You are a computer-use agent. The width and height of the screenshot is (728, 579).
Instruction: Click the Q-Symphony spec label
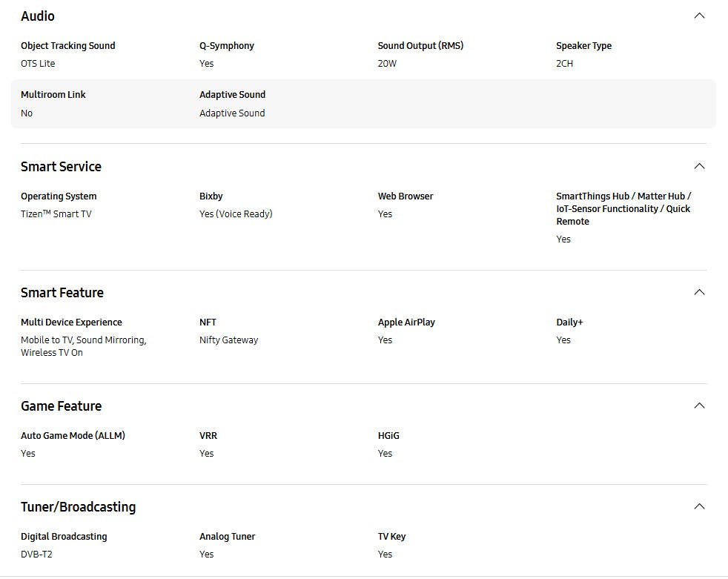click(x=227, y=46)
